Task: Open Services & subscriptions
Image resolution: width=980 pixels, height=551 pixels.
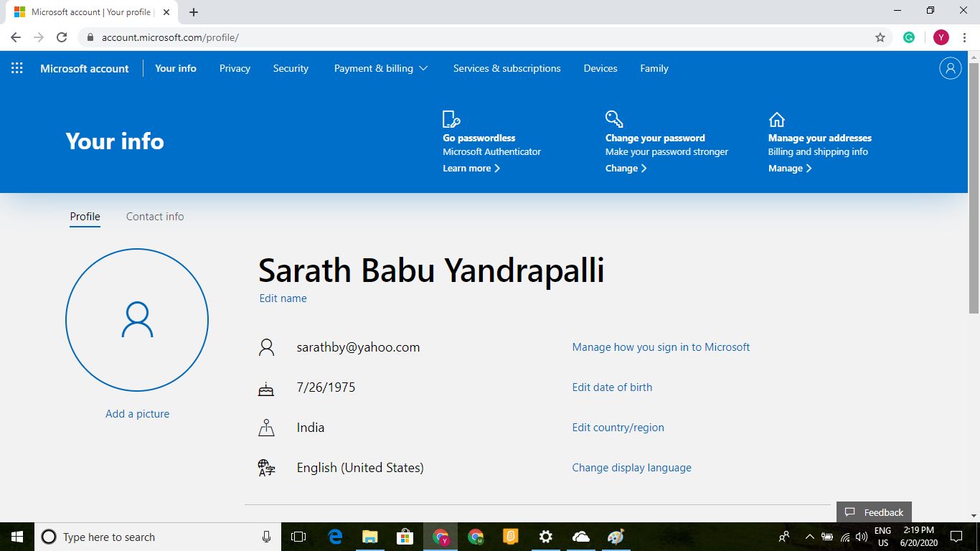Action: 507,68
